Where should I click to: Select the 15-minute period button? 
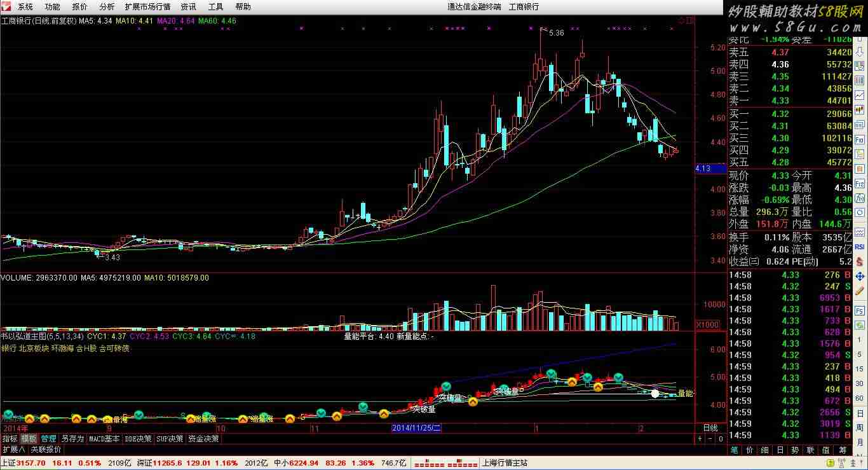tap(860, 369)
